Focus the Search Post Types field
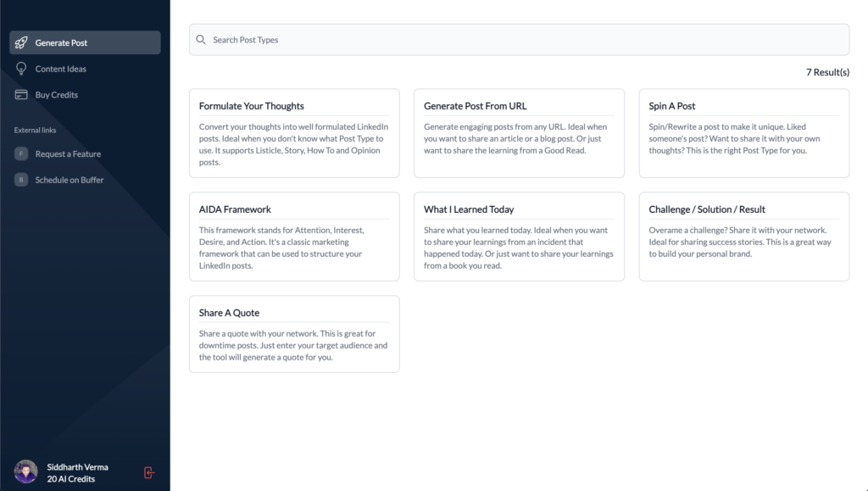The height and width of the screenshot is (491, 868). [x=519, y=40]
